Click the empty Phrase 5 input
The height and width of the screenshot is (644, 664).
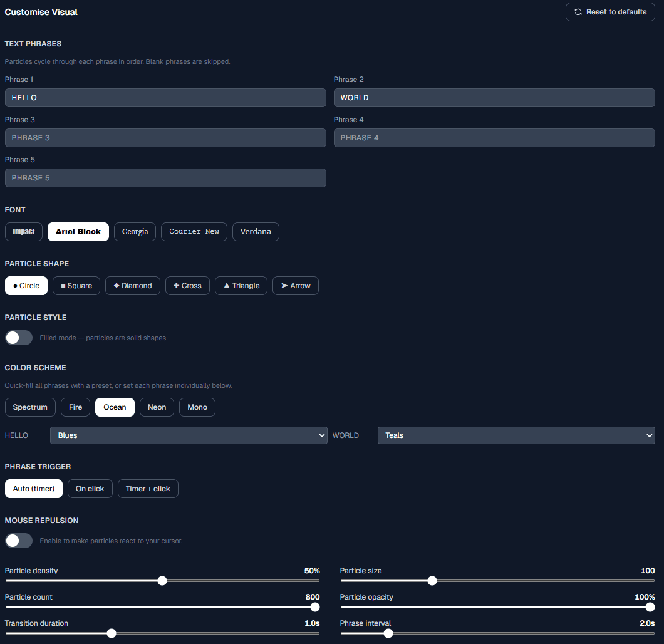click(x=165, y=178)
